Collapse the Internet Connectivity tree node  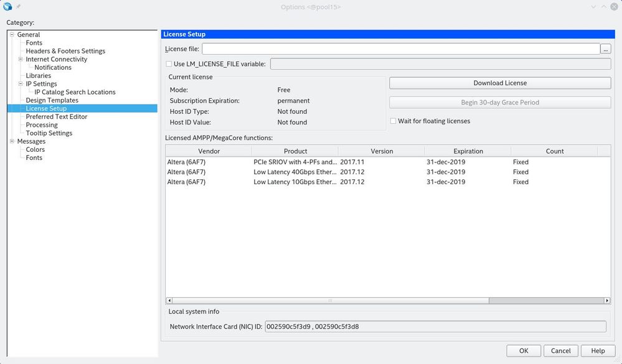coord(21,59)
